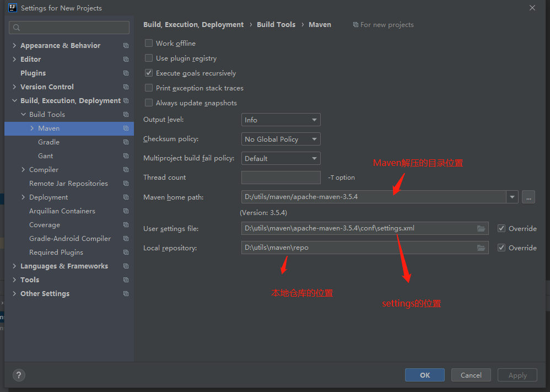The image size is (550, 392).
Task: Click project-level icon beside Gradle-Android Compiler
Action: point(126,239)
